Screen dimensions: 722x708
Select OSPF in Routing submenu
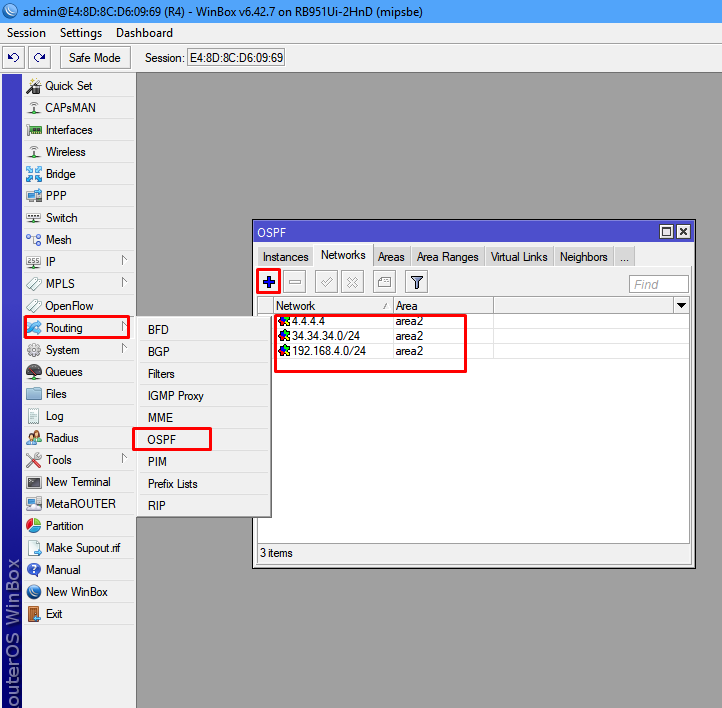coord(203,440)
